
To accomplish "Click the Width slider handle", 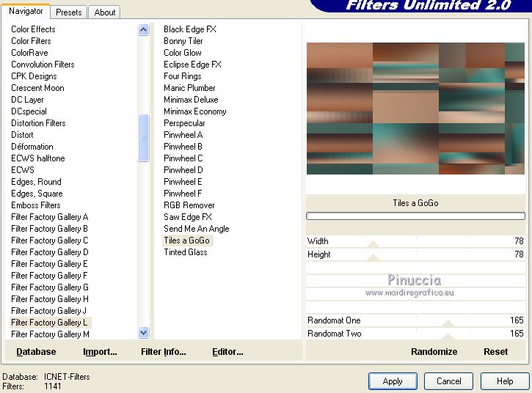I will pos(373,244).
